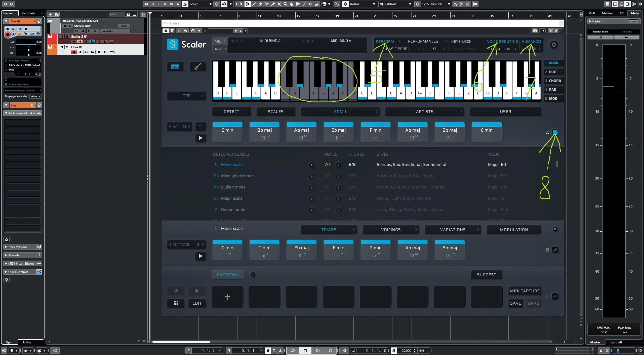This screenshot has height=355, width=644.
Task: Select the Glue tool in toolbar
Action: (x=273, y=4)
